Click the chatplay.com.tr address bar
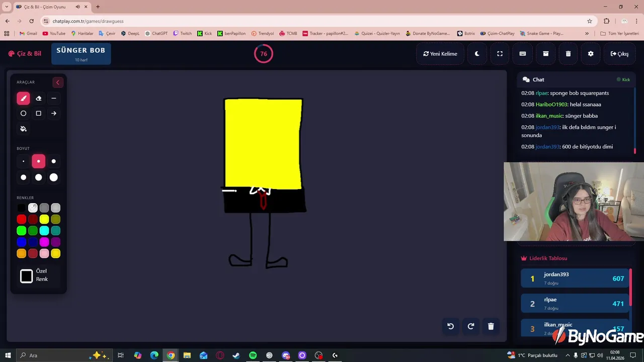644x362 pixels. pyautogui.click(x=317, y=21)
